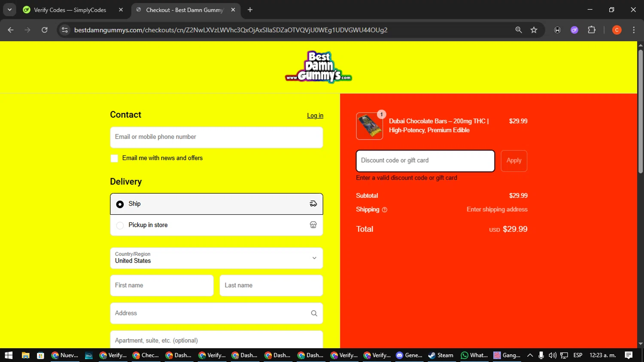The height and width of the screenshot is (362, 644).
Task: Open Chrome three-dot menu
Action: coord(634,30)
